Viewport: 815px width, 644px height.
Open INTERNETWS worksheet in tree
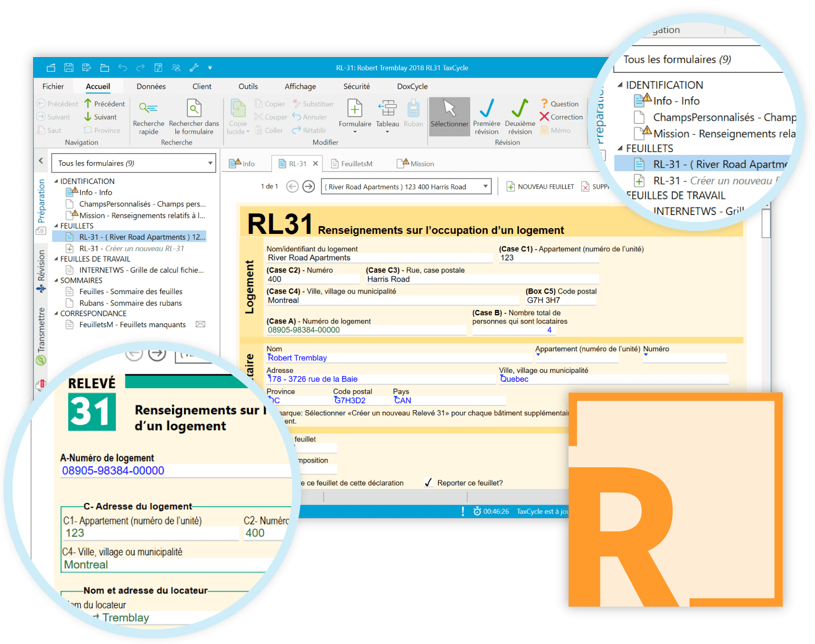135,270
